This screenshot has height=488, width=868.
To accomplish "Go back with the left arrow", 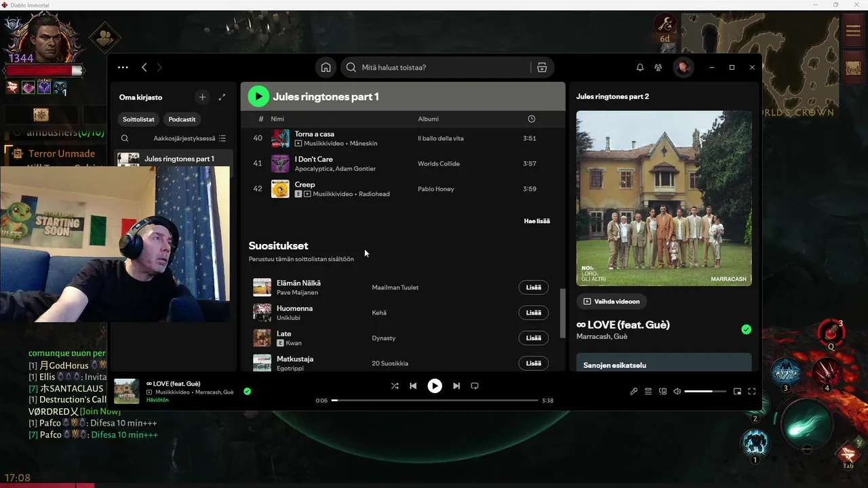I will pos(144,67).
